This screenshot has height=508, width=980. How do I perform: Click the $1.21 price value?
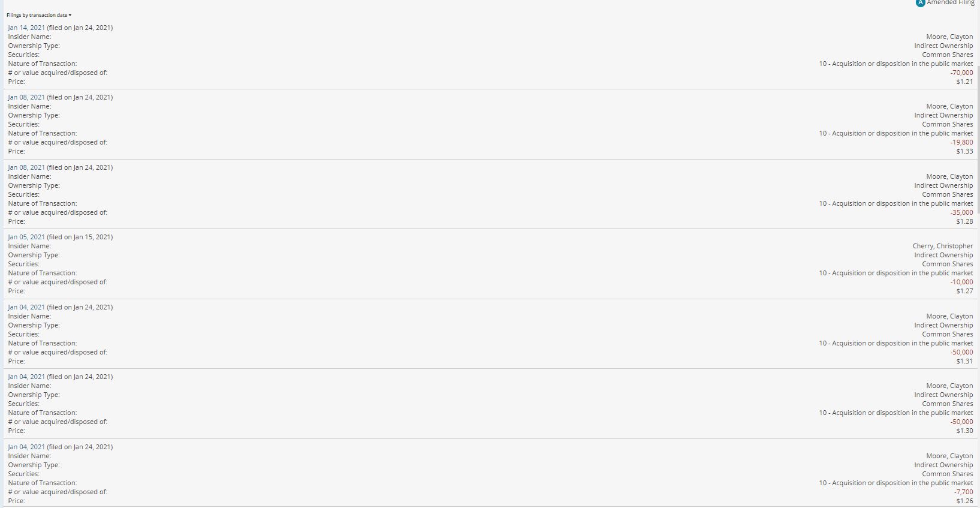964,82
